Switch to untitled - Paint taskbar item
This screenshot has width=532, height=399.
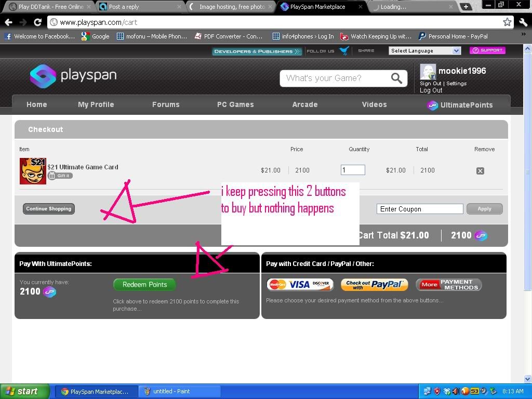(179, 391)
